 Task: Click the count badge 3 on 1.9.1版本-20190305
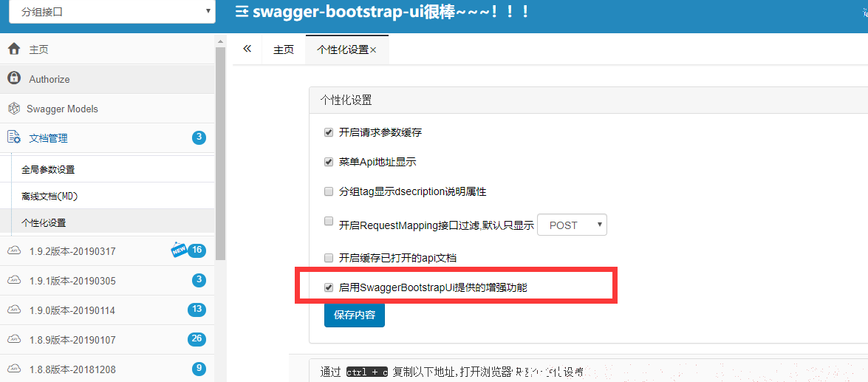[199, 279]
